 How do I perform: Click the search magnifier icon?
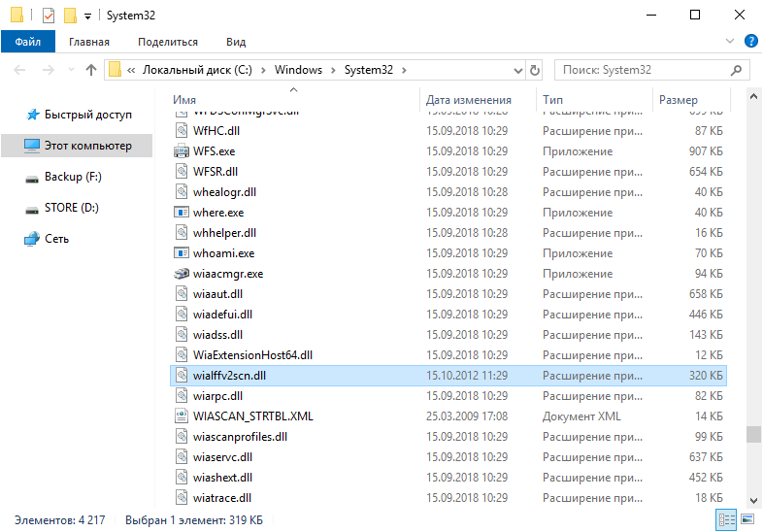[736, 70]
